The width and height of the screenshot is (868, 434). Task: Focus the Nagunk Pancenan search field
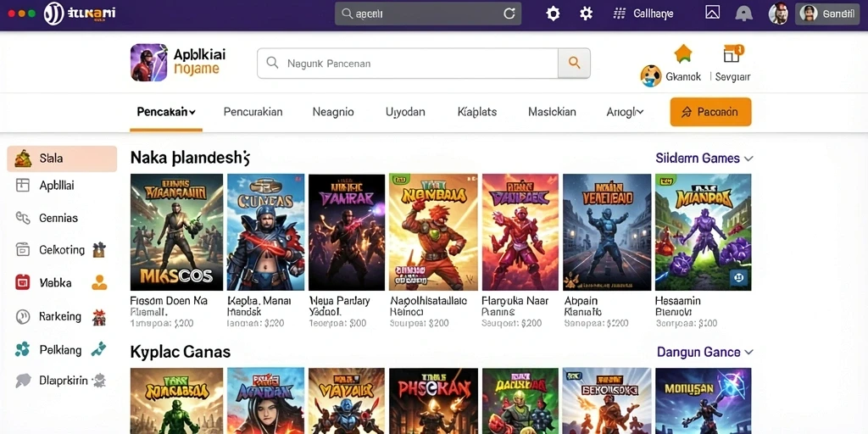(x=408, y=63)
